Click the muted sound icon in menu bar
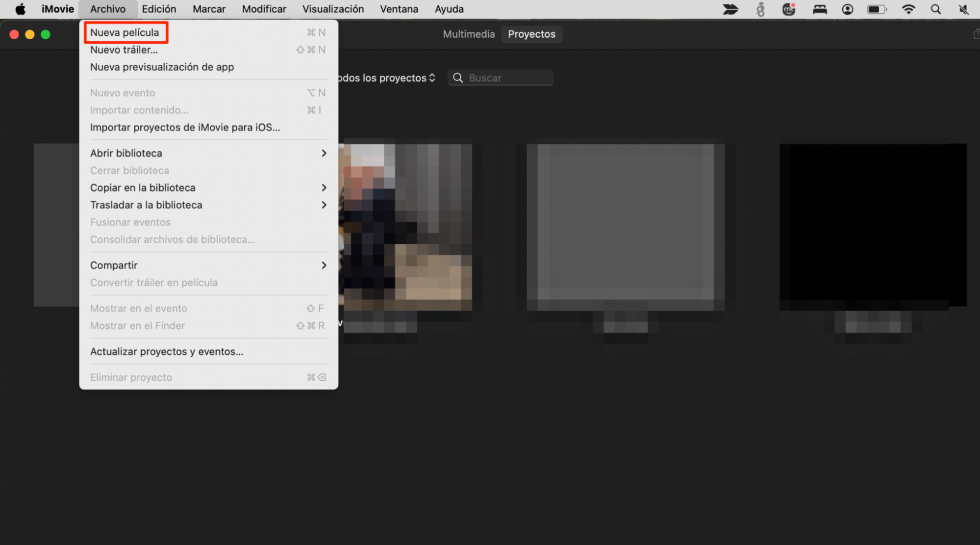980x545 pixels. 964,9
